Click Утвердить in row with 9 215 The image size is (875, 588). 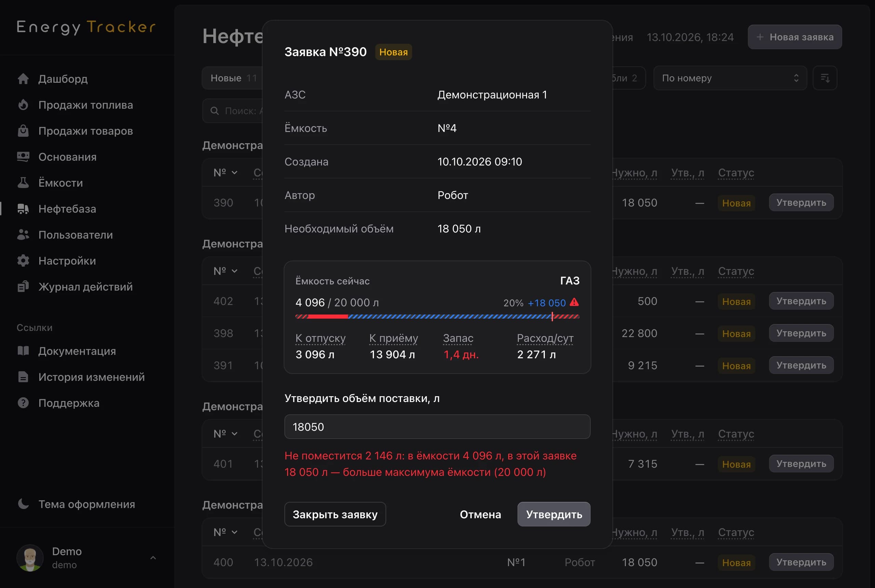[x=801, y=365]
